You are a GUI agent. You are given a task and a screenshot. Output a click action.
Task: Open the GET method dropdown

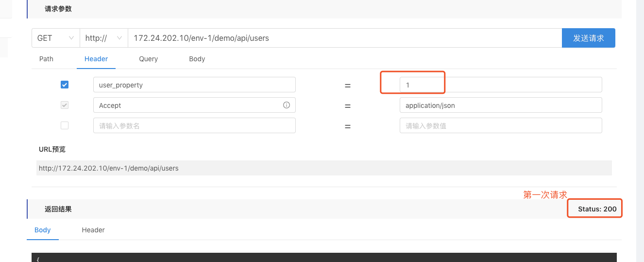(55, 38)
